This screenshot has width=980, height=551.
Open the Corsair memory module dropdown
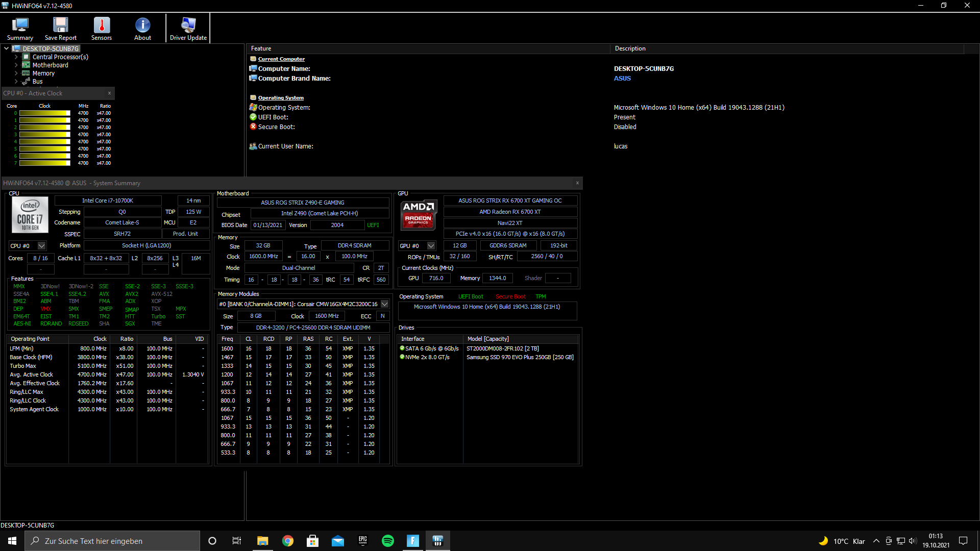384,304
